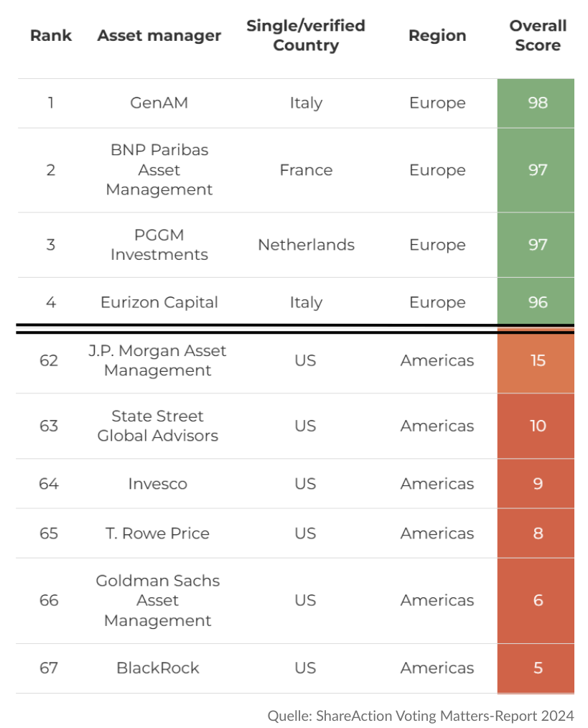Click the Netherlands country cell
588x728 pixels.
[306, 245]
